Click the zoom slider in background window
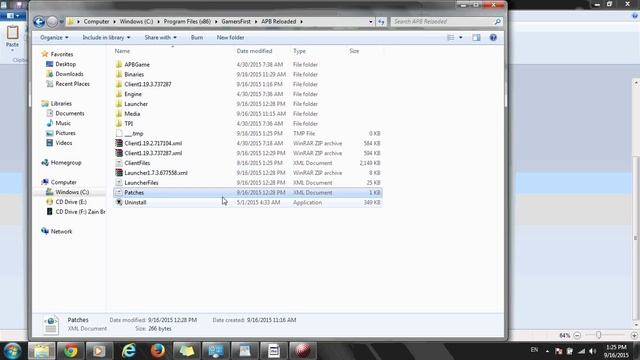The image size is (640, 360). pyautogui.click(x=598, y=335)
